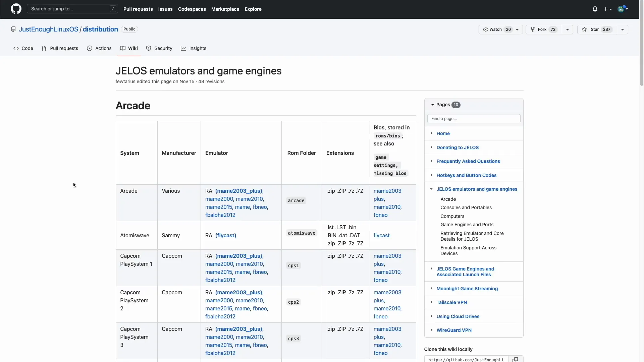Click the cps3 rom folder code

[293, 339]
